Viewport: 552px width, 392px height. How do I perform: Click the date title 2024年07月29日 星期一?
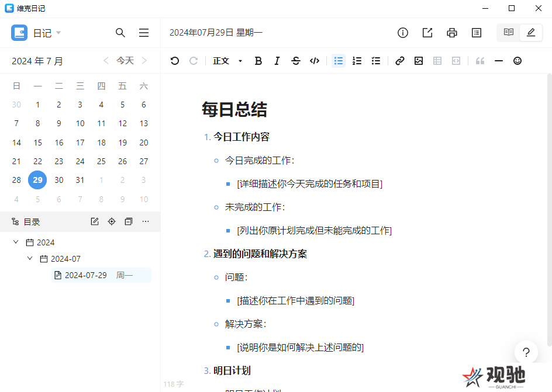click(x=216, y=33)
